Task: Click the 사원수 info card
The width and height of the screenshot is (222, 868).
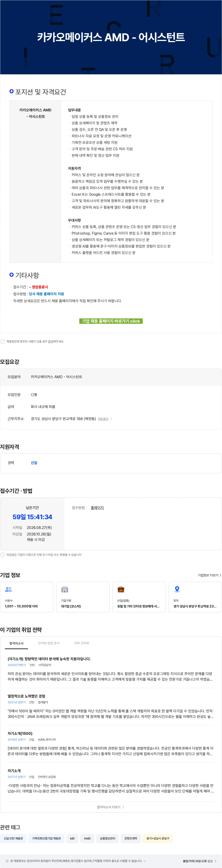Action: 27,597
